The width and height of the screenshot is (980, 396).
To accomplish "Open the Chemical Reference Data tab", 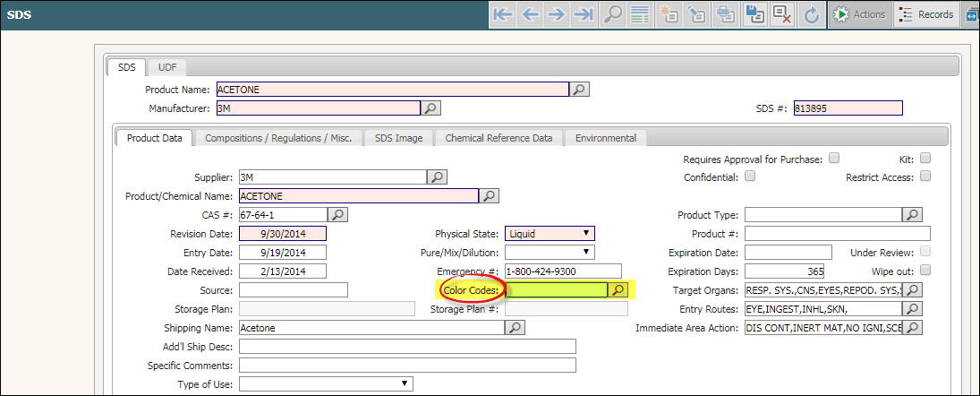I will pyautogui.click(x=499, y=138).
